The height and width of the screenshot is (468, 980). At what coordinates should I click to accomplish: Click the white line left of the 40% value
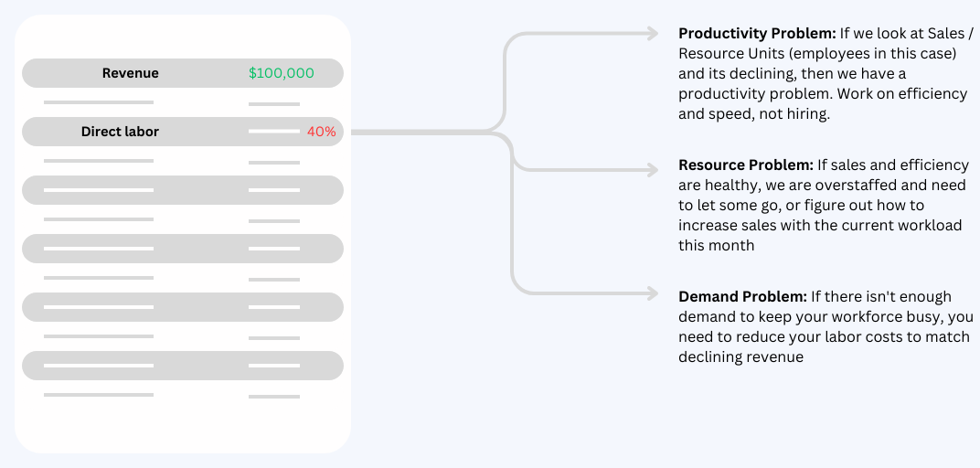click(x=274, y=132)
